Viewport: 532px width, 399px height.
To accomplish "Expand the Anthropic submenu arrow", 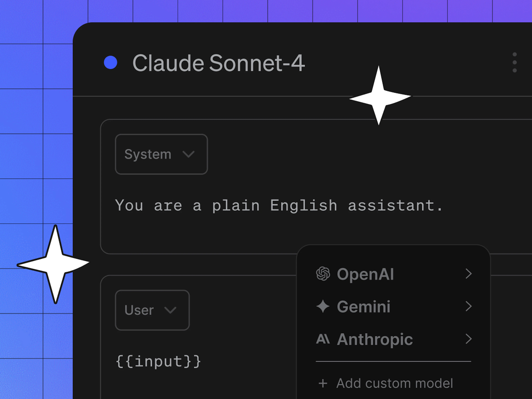I will (x=468, y=339).
